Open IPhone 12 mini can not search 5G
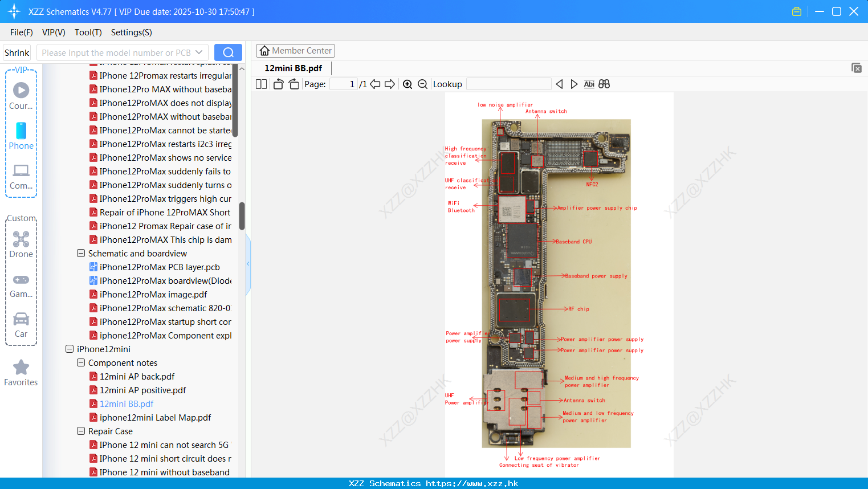 tap(164, 445)
